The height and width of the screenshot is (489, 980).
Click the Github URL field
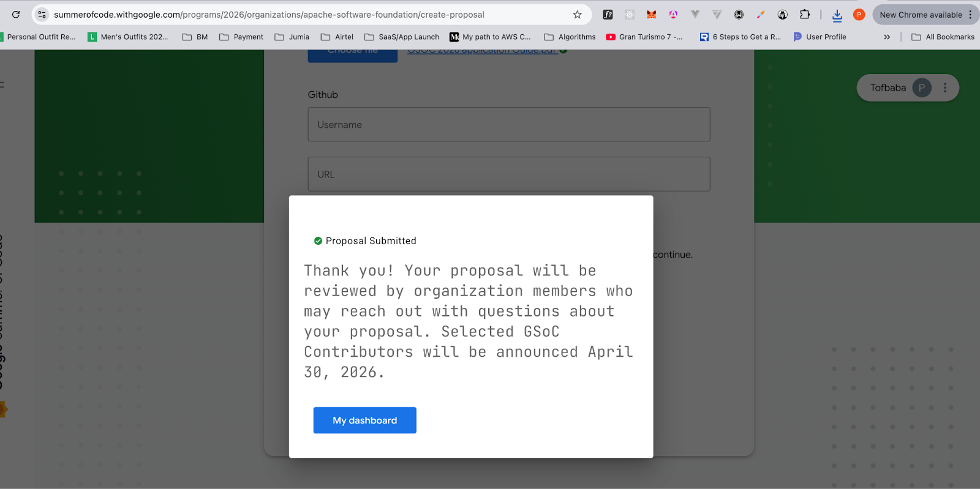pyautogui.click(x=509, y=174)
